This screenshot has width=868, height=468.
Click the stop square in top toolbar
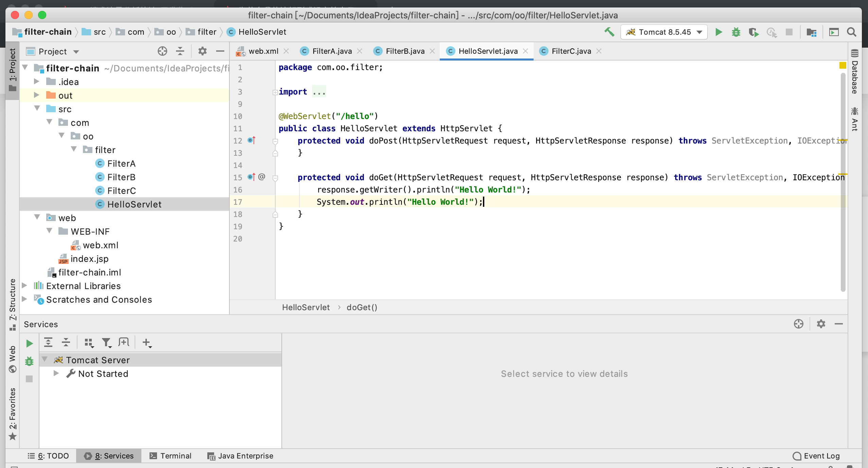(789, 32)
